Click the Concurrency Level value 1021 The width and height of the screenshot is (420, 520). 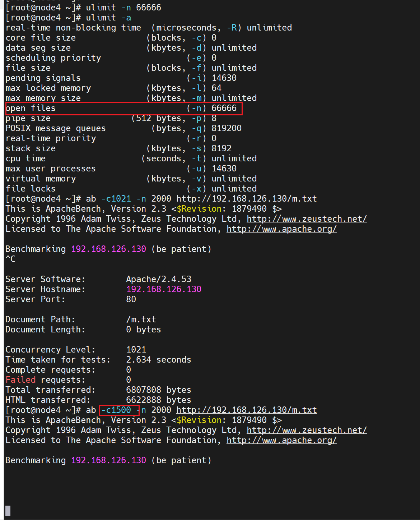tap(136, 350)
